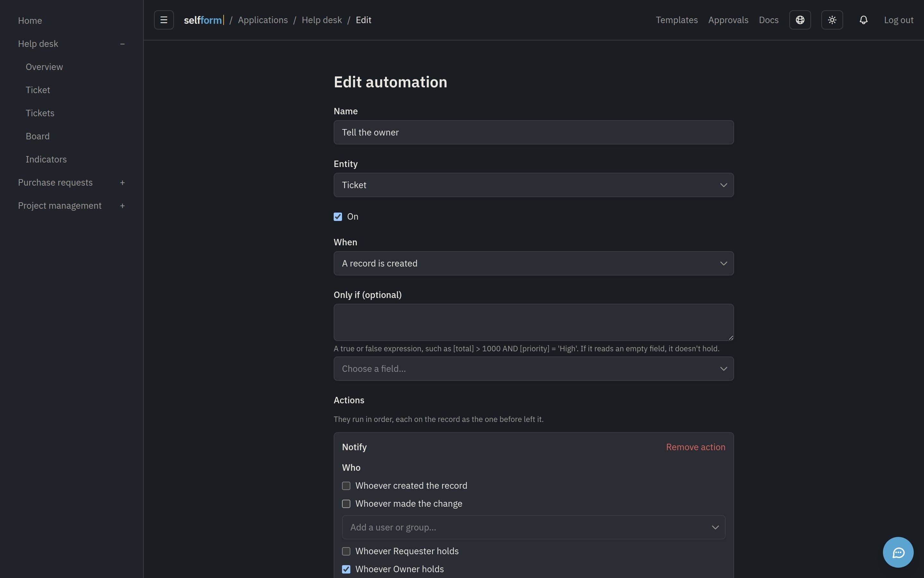Image resolution: width=924 pixels, height=578 pixels.
Task: Open the language globe selector
Action: click(800, 20)
